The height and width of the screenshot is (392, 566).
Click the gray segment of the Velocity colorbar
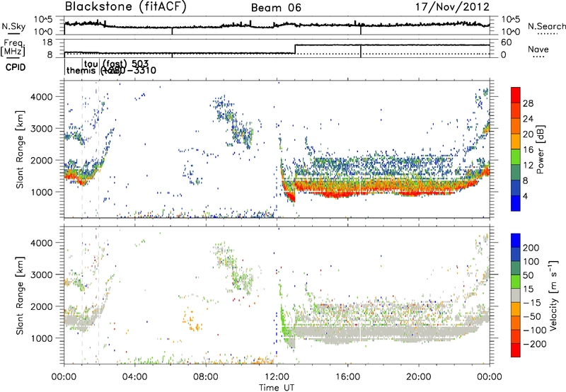[516, 296]
